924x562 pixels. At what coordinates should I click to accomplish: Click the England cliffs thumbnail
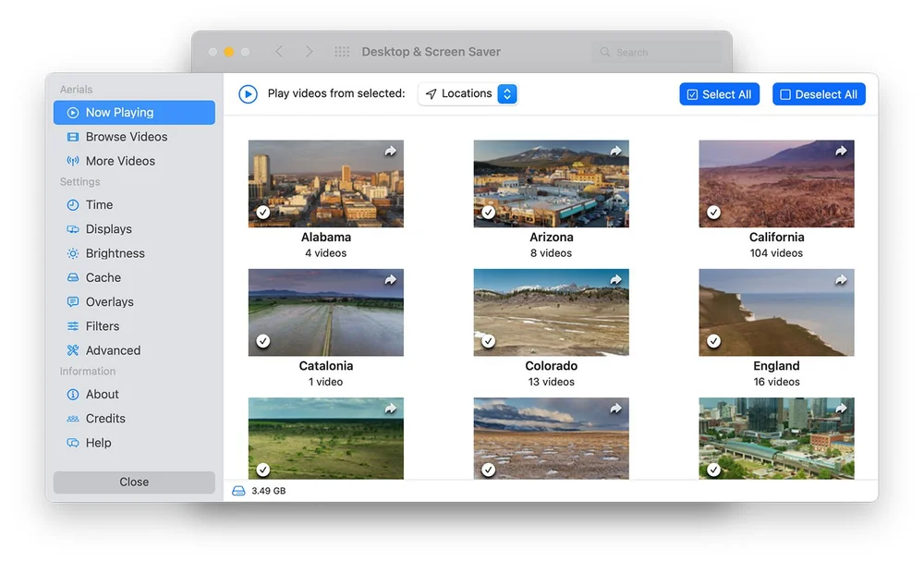click(776, 312)
